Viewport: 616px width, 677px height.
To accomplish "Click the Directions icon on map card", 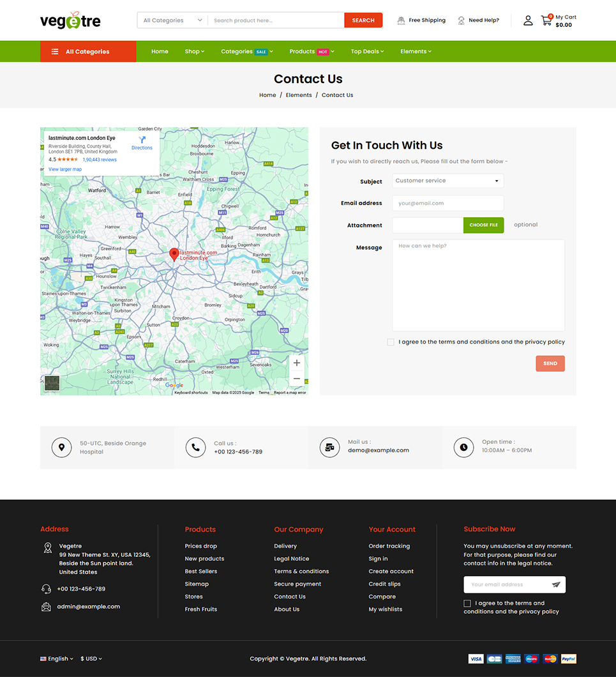I will tap(142, 142).
